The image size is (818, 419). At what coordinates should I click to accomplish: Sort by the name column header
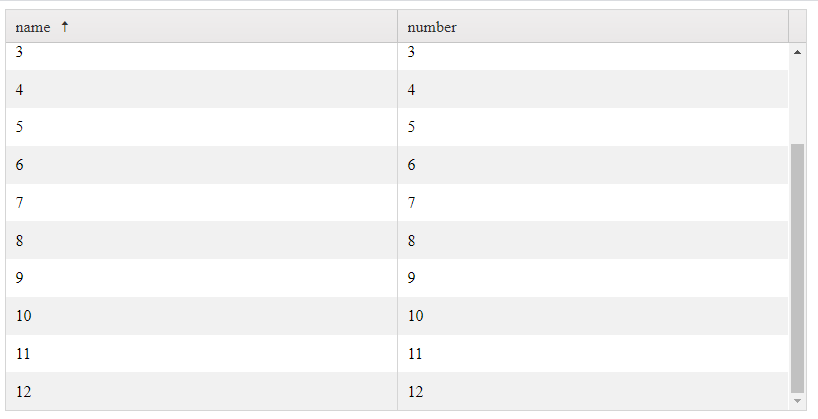click(33, 27)
